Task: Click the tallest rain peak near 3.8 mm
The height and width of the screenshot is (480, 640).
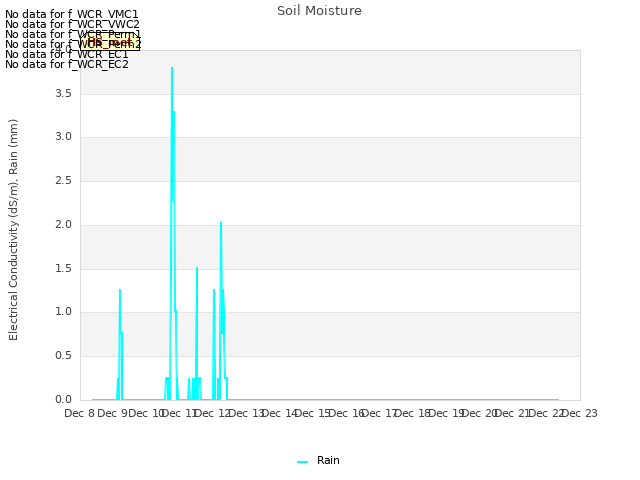Action: [x=172, y=68]
